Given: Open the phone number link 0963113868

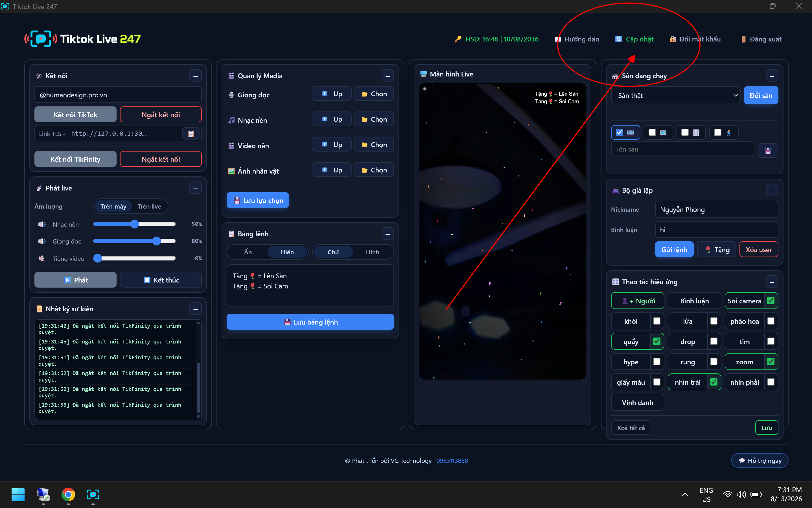Looking at the screenshot, I should point(452,461).
